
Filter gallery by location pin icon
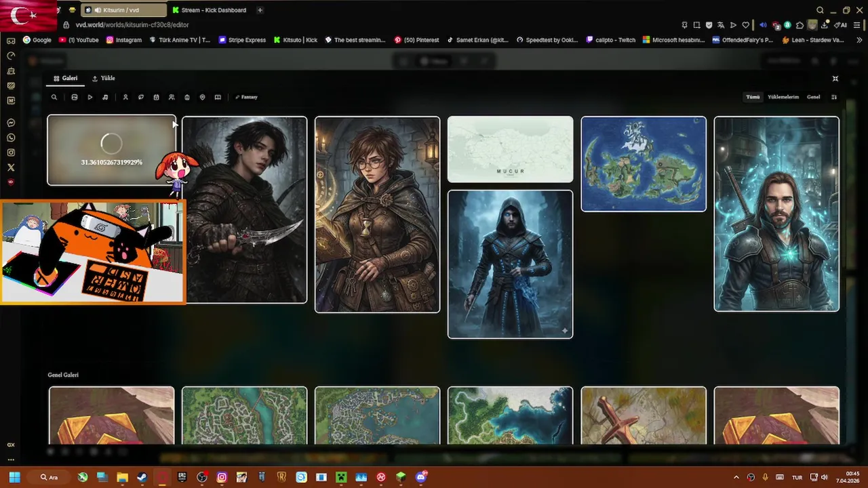point(202,97)
